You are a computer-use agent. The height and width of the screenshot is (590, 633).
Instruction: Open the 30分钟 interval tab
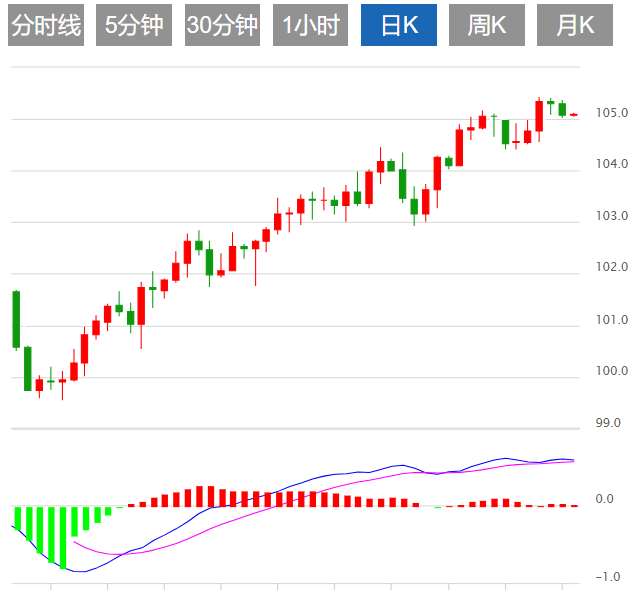[222, 26]
